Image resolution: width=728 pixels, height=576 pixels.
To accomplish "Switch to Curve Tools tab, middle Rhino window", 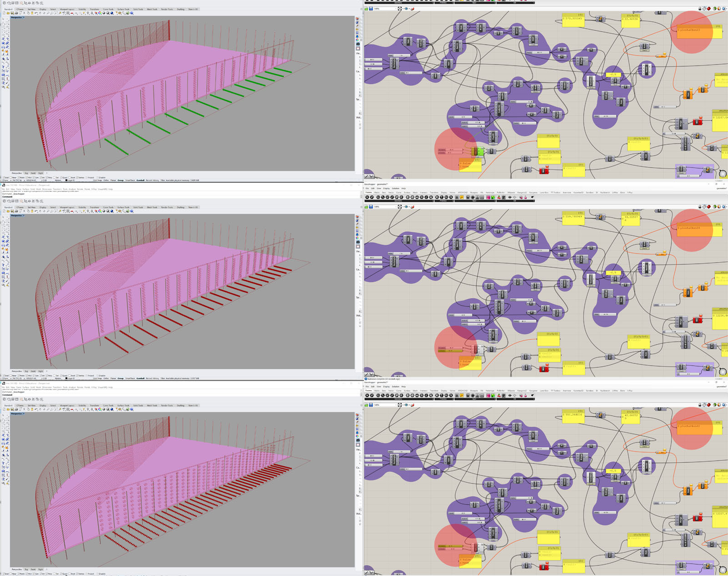I will [x=108, y=207].
